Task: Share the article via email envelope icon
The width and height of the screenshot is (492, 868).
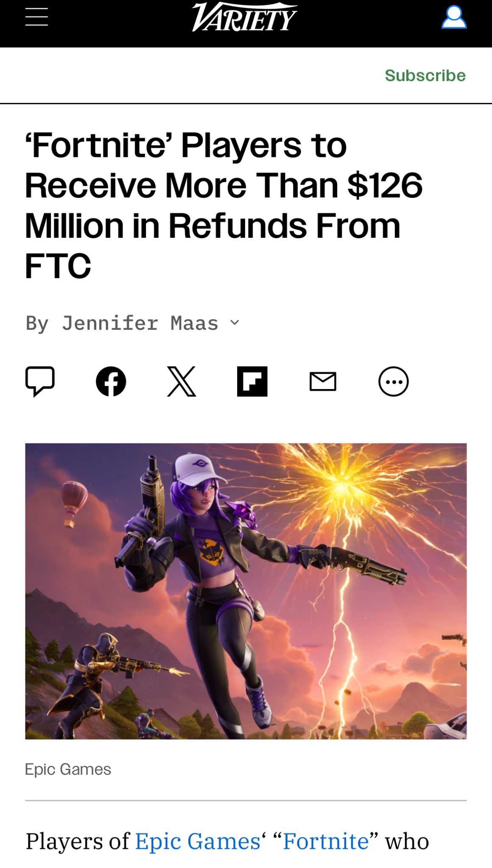Action: (x=323, y=381)
